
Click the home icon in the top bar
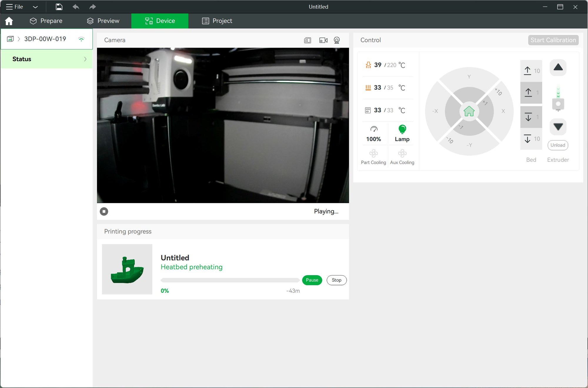click(9, 21)
